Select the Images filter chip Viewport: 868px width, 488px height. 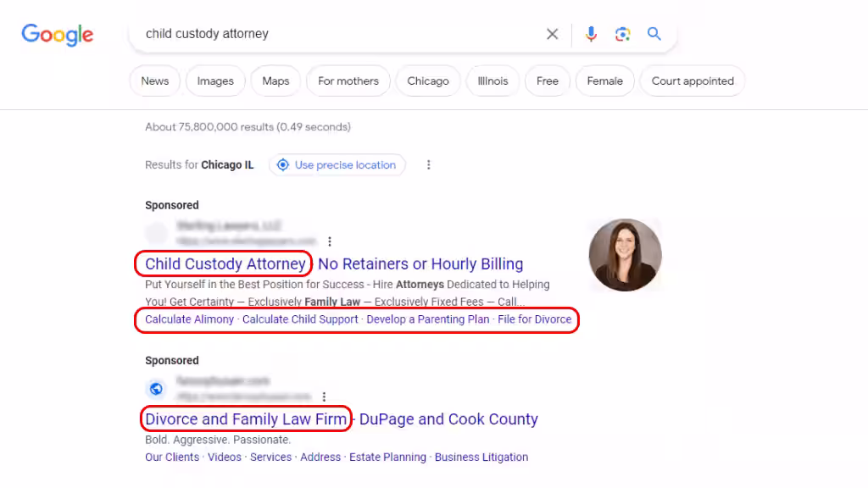(215, 80)
